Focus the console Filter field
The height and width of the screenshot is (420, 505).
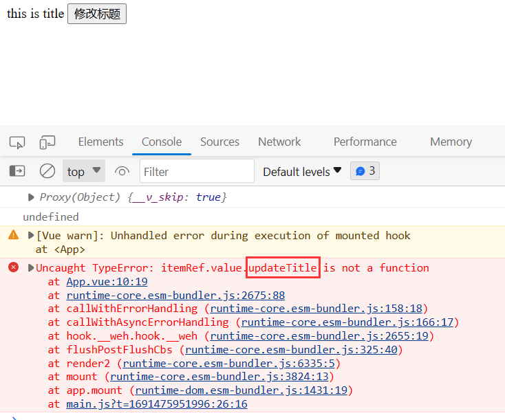point(197,171)
